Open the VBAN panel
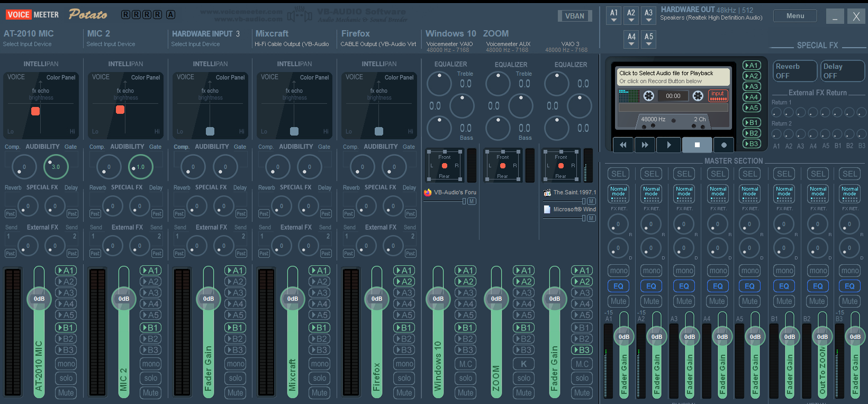868x404 pixels. [575, 16]
